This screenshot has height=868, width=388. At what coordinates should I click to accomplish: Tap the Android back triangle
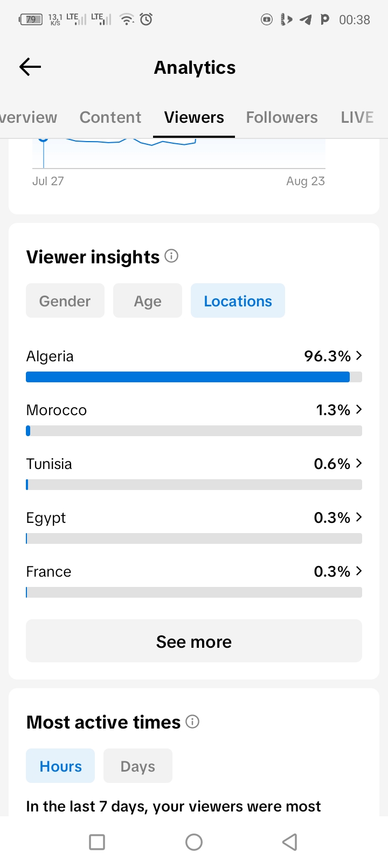[x=290, y=842]
